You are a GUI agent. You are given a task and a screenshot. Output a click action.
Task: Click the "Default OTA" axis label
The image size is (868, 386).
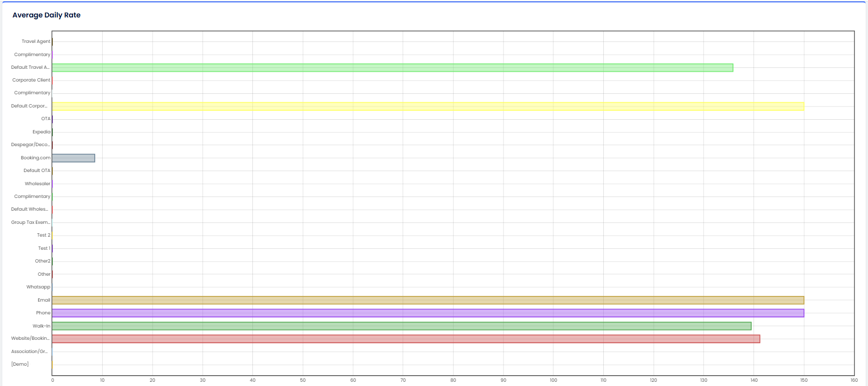pyautogui.click(x=37, y=171)
